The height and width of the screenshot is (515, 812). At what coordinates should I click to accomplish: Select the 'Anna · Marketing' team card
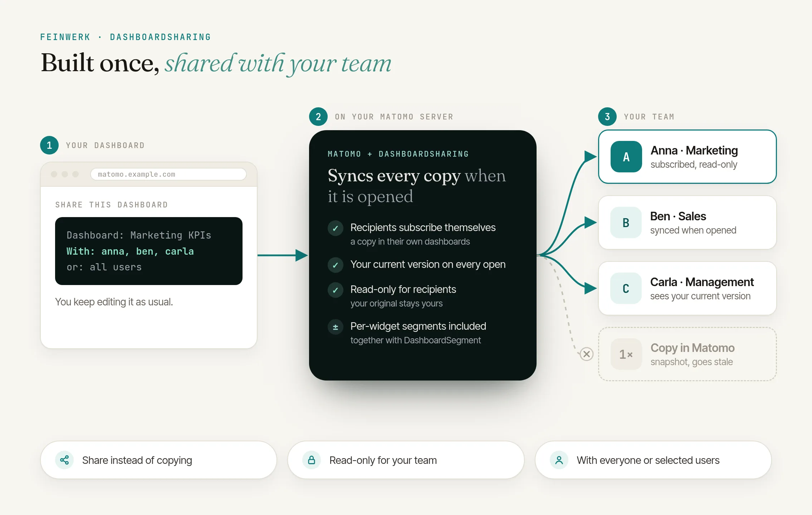click(687, 157)
